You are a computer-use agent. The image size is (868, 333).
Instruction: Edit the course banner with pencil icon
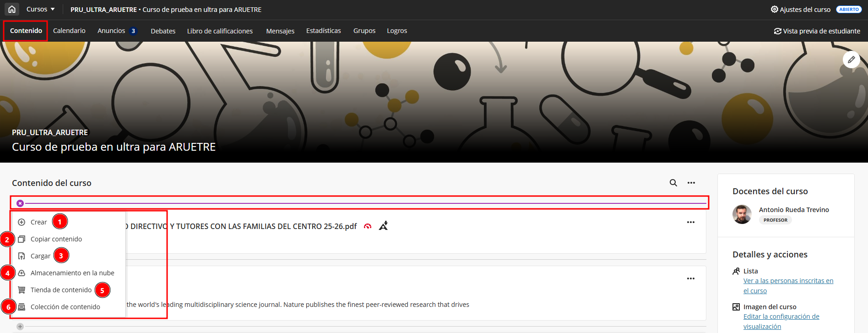point(851,60)
